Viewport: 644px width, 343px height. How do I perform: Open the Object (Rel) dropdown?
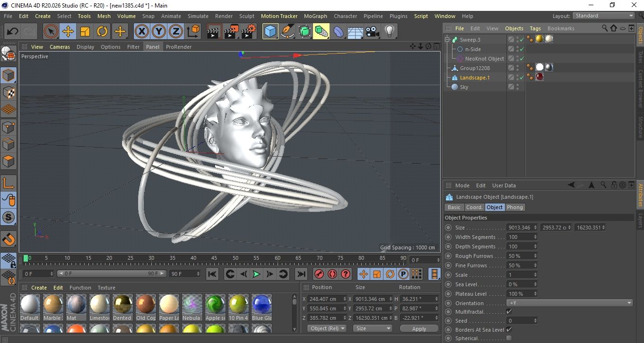coord(327,328)
